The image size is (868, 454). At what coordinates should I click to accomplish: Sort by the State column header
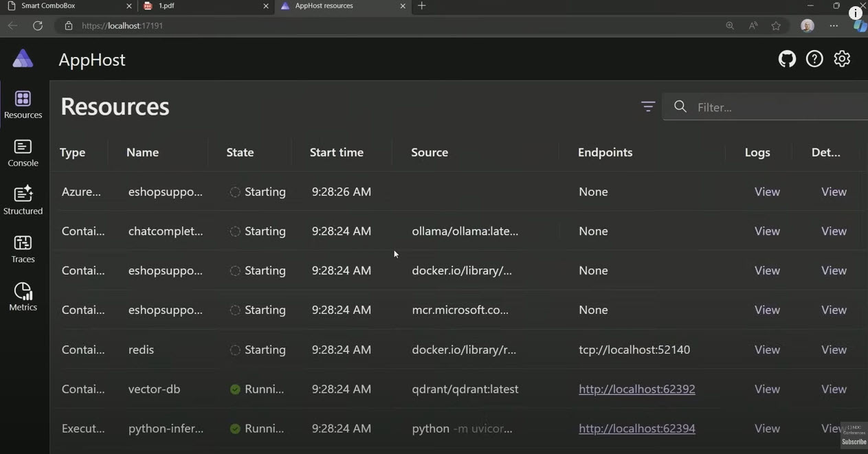pos(240,152)
